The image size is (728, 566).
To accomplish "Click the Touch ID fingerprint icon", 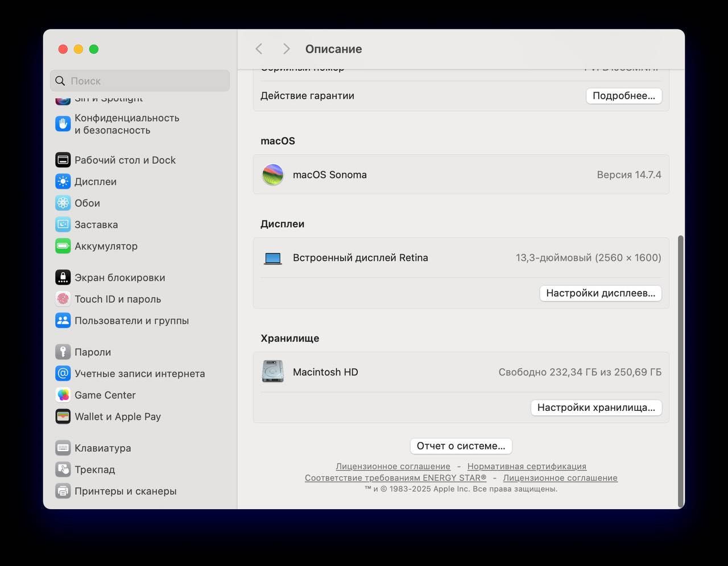I will [63, 299].
